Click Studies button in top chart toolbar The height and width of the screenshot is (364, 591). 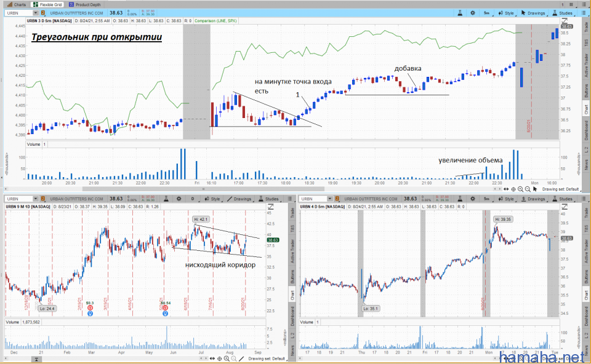coord(563,12)
